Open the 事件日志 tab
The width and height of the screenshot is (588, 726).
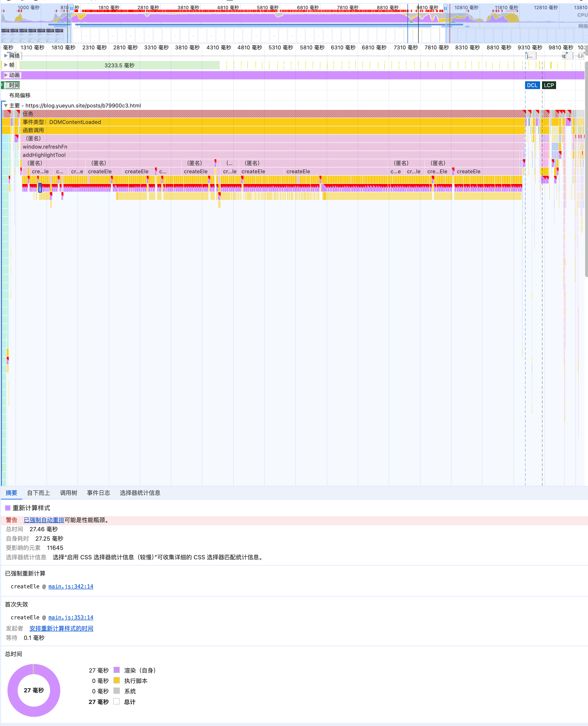click(x=98, y=493)
